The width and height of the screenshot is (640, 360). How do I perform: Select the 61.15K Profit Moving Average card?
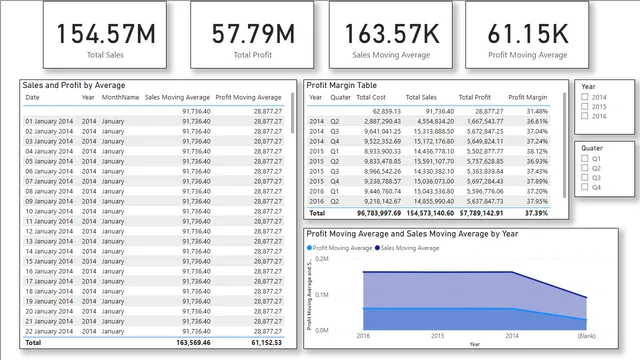click(x=527, y=35)
